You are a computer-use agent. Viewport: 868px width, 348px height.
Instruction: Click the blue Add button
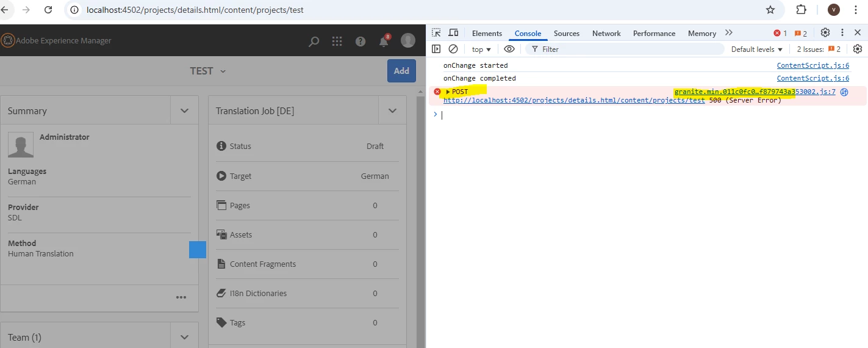[x=401, y=71]
